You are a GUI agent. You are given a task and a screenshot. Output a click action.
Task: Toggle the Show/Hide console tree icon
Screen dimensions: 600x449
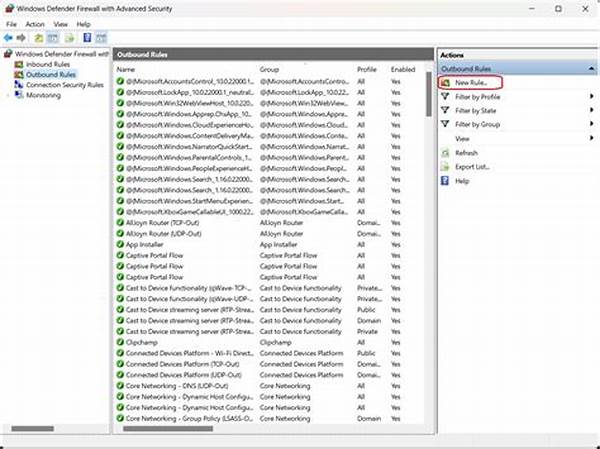pos(53,38)
